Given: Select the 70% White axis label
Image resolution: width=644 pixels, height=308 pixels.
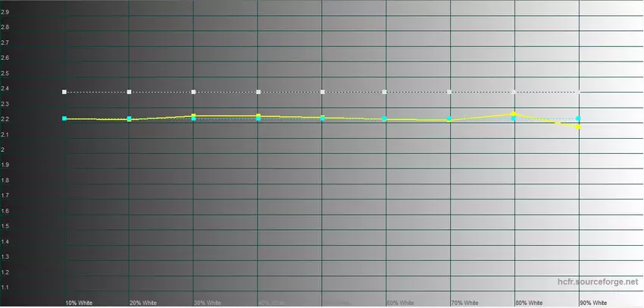Looking at the screenshot, I should coord(464,302).
